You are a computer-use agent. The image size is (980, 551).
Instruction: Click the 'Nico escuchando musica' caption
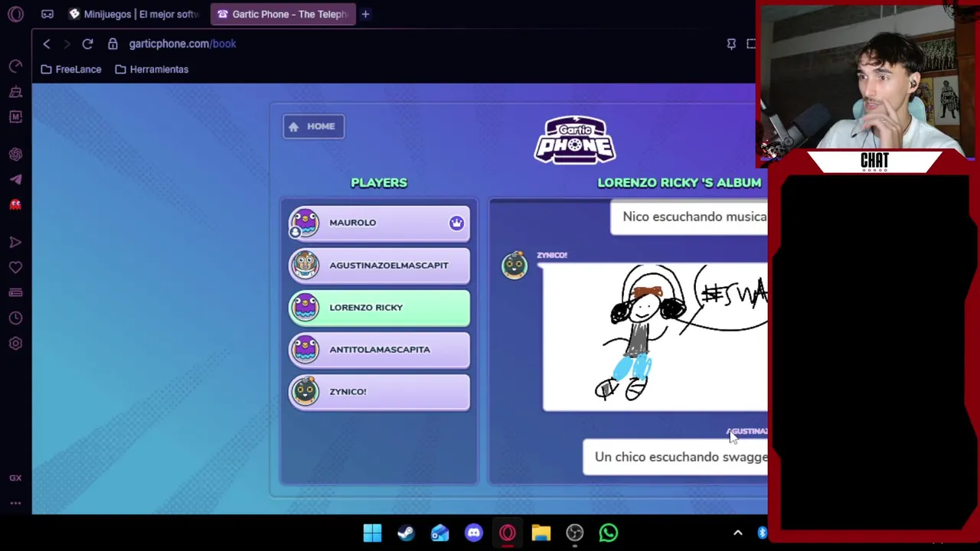click(x=689, y=217)
